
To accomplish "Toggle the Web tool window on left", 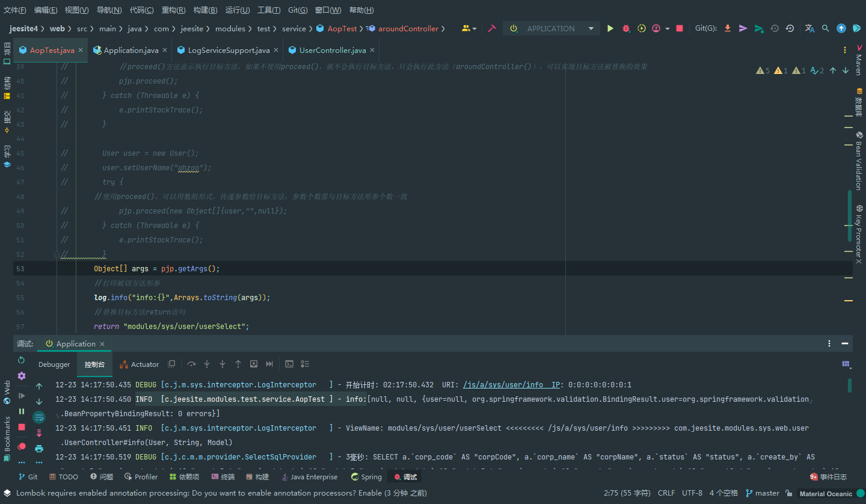I will pos(7,392).
